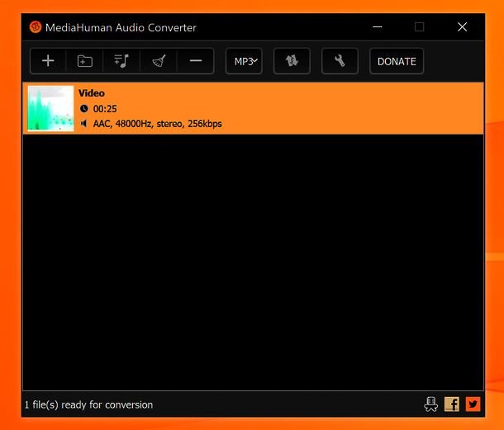Screen dimensions: 504x430
Task: Click the clock icon beside the duration
Action: (84, 109)
